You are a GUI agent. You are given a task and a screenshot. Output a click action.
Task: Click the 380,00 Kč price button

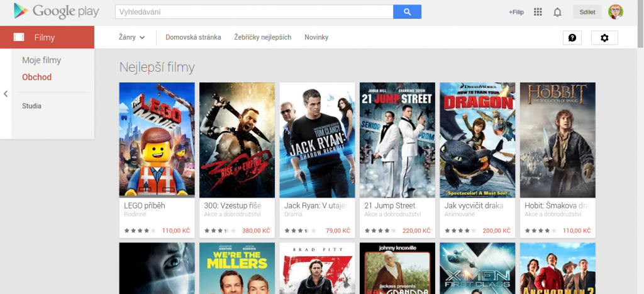pyautogui.click(x=257, y=230)
